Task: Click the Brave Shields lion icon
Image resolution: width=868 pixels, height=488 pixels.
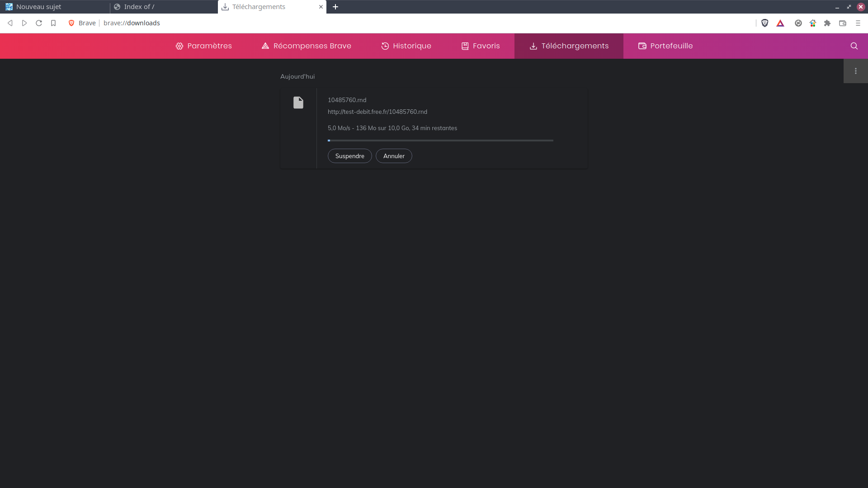Action: pos(764,23)
